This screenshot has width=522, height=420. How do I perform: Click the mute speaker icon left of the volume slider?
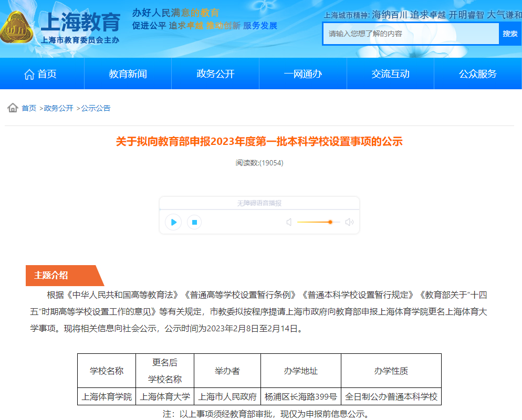[288, 222]
